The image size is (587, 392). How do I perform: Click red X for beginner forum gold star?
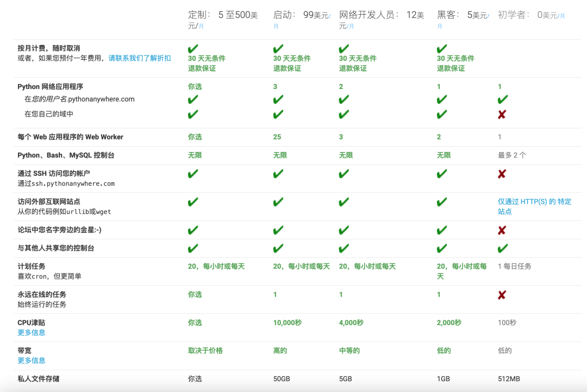pos(502,230)
